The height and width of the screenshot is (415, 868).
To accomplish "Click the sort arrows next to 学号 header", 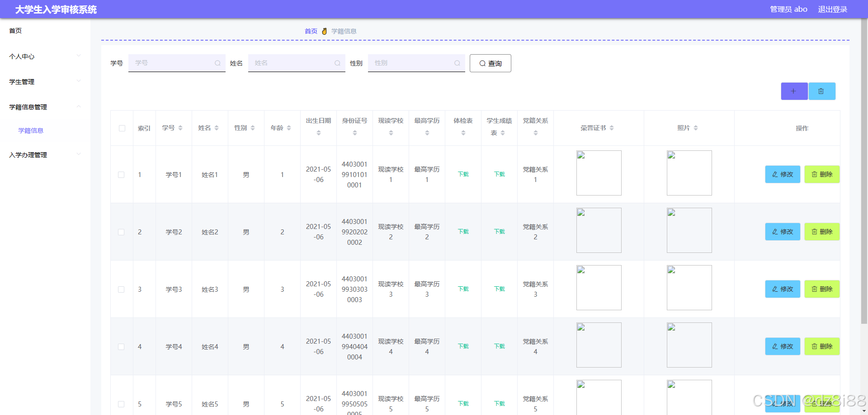I will [x=180, y=128].
